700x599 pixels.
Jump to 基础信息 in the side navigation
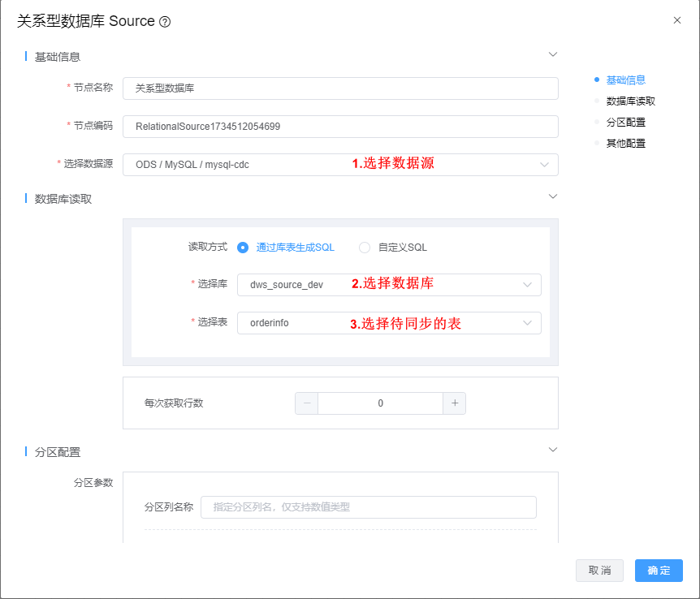click(625, 80)
